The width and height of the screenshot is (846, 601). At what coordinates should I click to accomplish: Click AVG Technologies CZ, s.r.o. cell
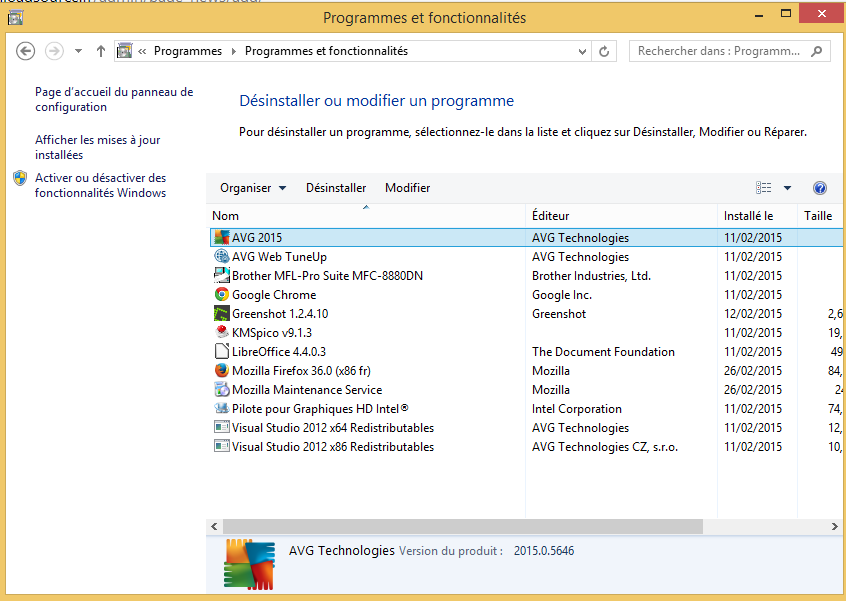(x=605, y=447)
